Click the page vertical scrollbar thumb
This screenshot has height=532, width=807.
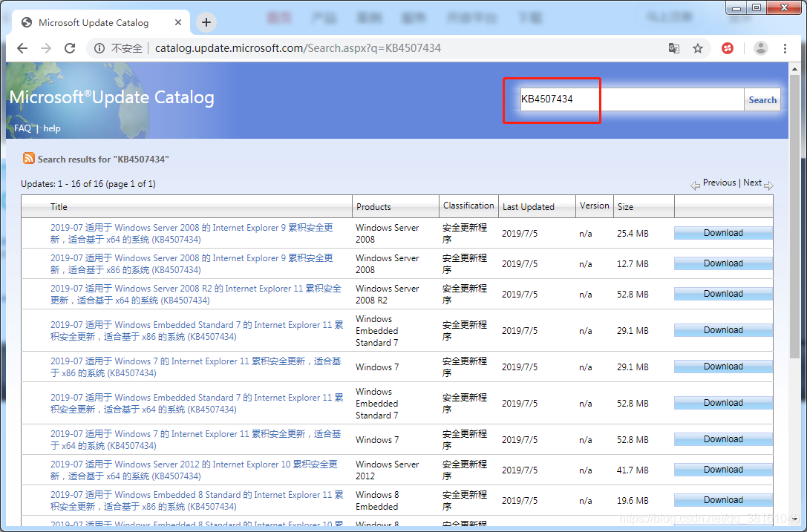794,216
